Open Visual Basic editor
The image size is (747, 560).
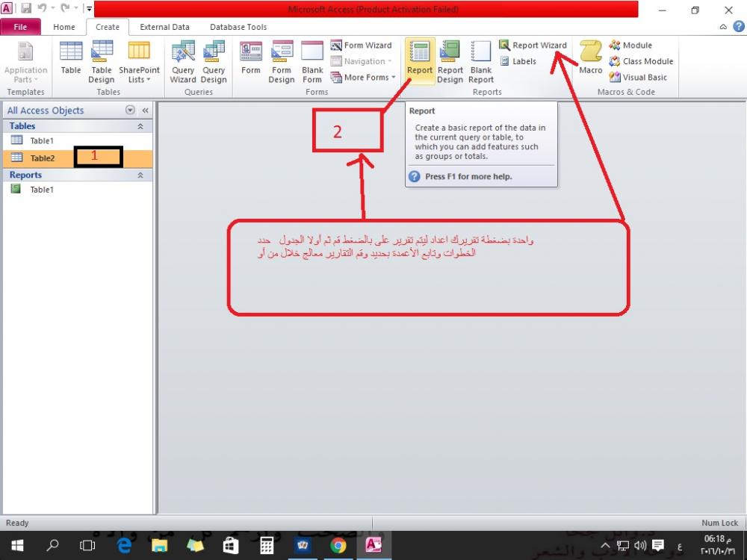coord(639,77)
